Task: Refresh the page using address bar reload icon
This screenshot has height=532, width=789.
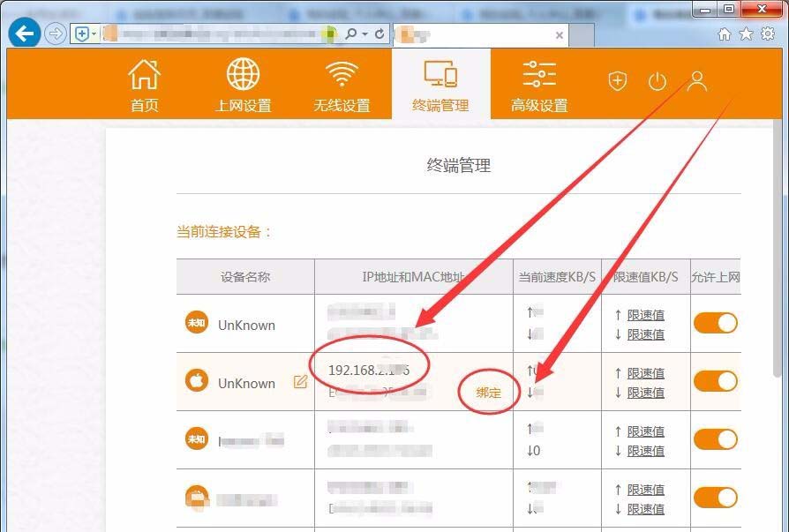Action: click(x=380, y=34)
